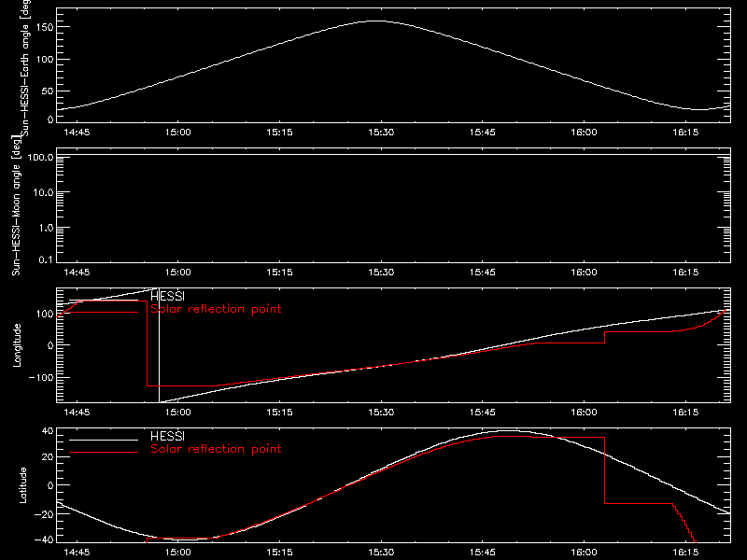Click the HESSI legend label in Longitude plot
Image resolution: width=747 pixels, height=560 pixels.
pyautogui.click(x=167, y=296)
